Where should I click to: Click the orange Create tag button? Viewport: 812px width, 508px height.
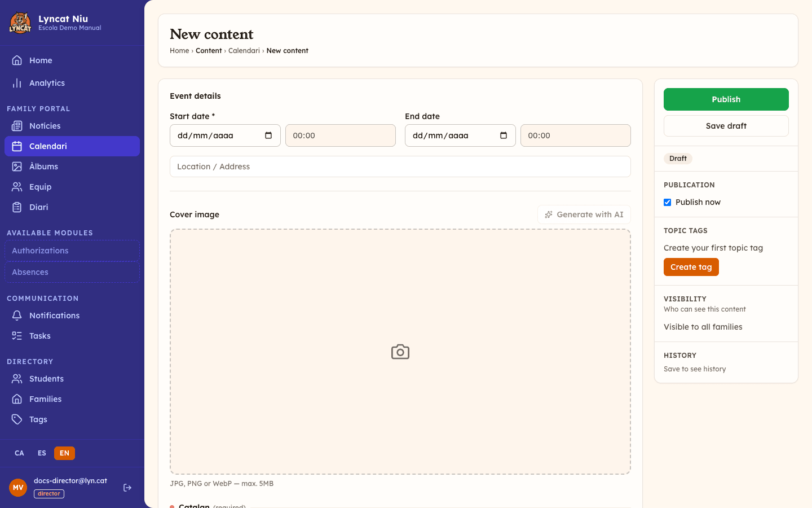click(x=691, y=267)
